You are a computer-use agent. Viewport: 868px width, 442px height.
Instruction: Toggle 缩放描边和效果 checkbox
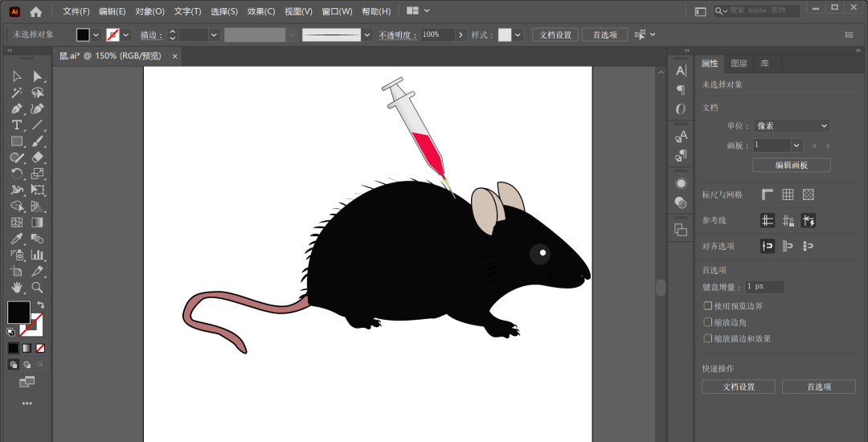point(708,338)
